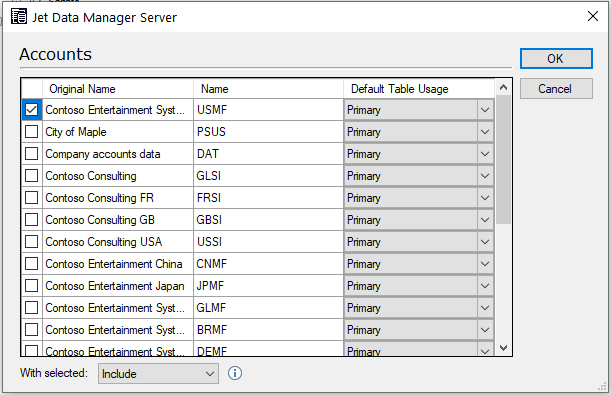The height and width of the screenshot is (395, 611).
Task: Click the Default Table Usage column header
Action: tap(419, 89)
